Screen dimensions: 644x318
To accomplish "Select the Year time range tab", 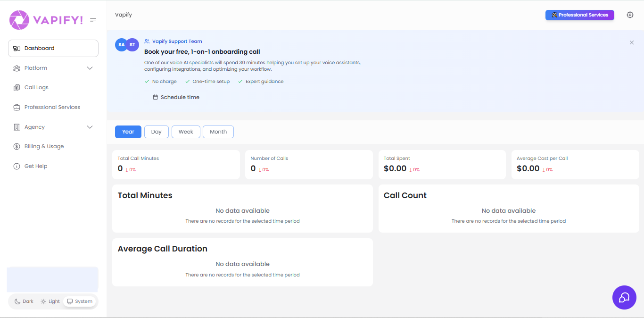I will click(128, 132).
